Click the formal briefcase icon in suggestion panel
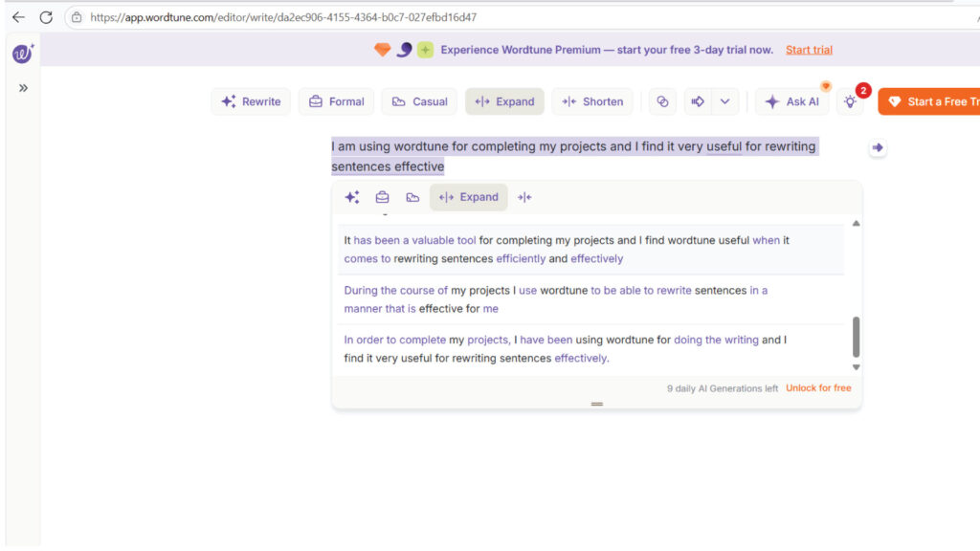980x551 pixels. 382,197
